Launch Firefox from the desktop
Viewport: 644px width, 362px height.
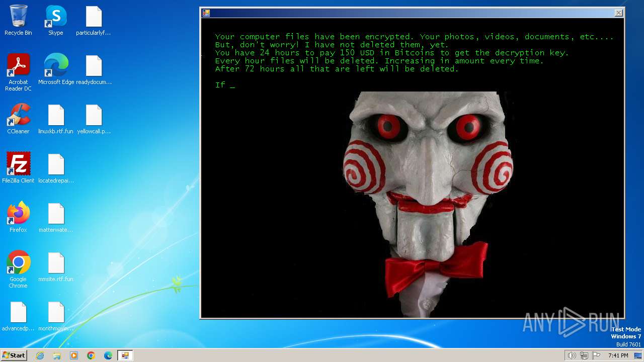coord(18,217)
